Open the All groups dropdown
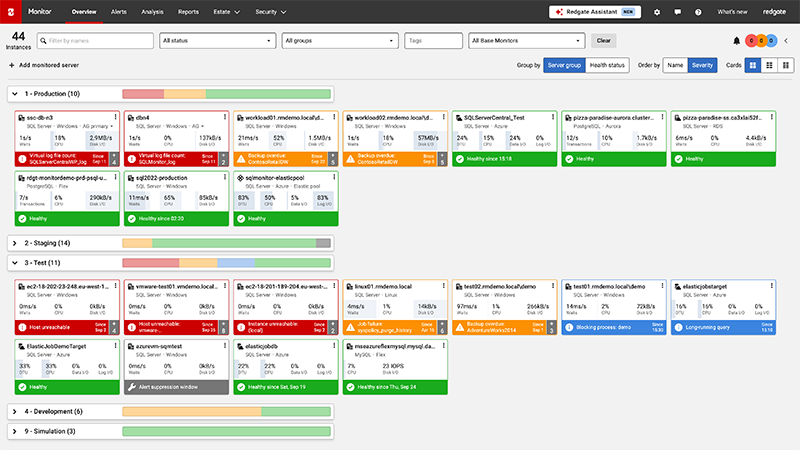 coord(340,40)
